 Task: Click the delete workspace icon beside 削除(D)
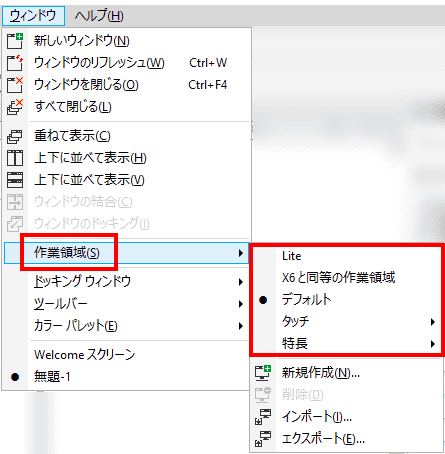point(263,395)
